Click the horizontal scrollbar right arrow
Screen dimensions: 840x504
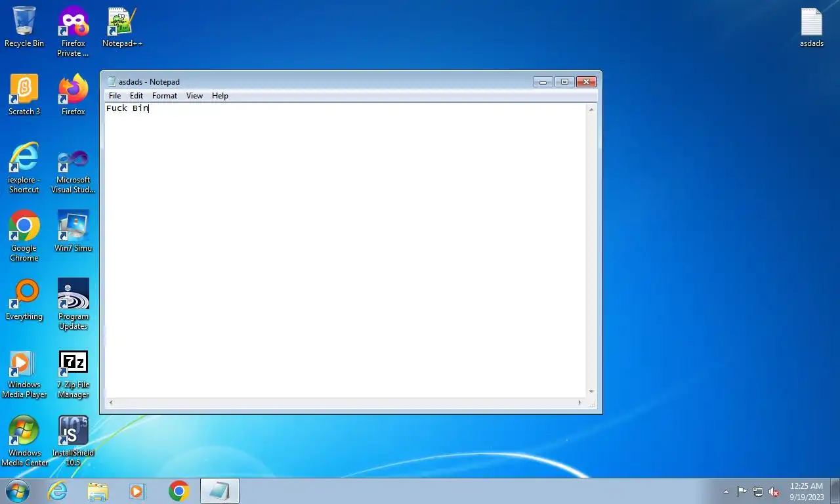[x=580, y=403]
